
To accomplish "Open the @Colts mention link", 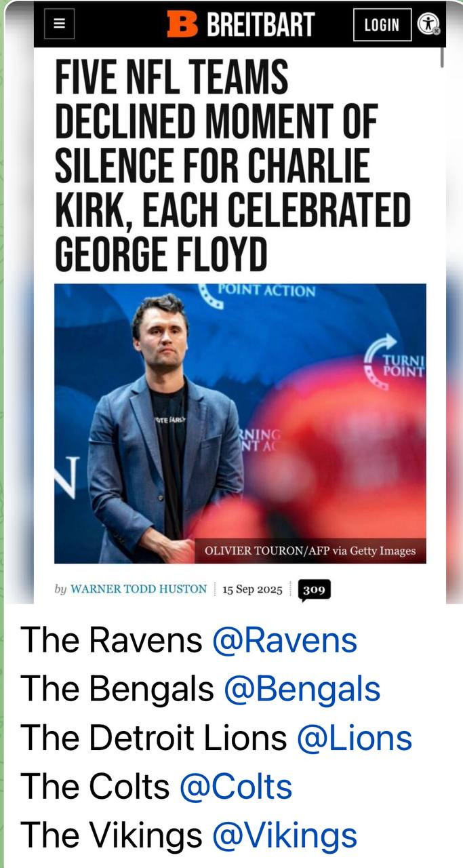I will [235, 787].
